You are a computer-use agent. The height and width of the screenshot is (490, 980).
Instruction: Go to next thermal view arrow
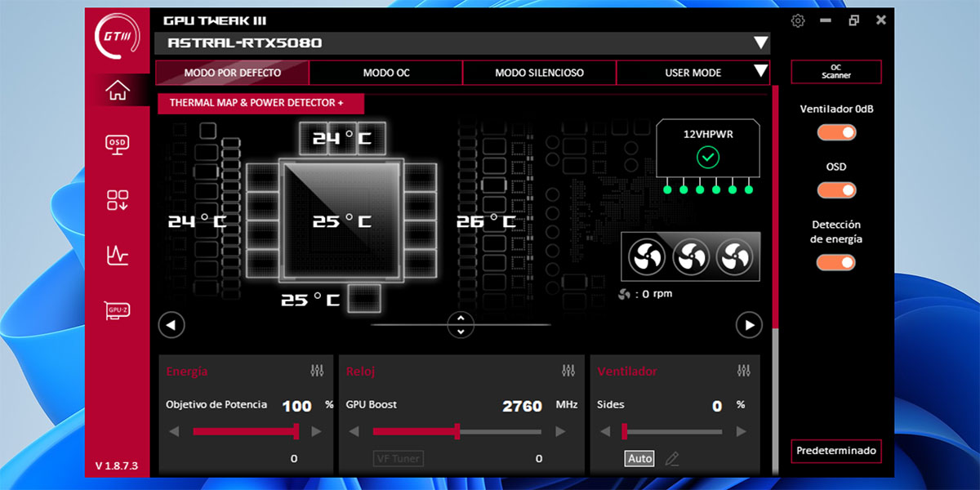tap(749, 325)
